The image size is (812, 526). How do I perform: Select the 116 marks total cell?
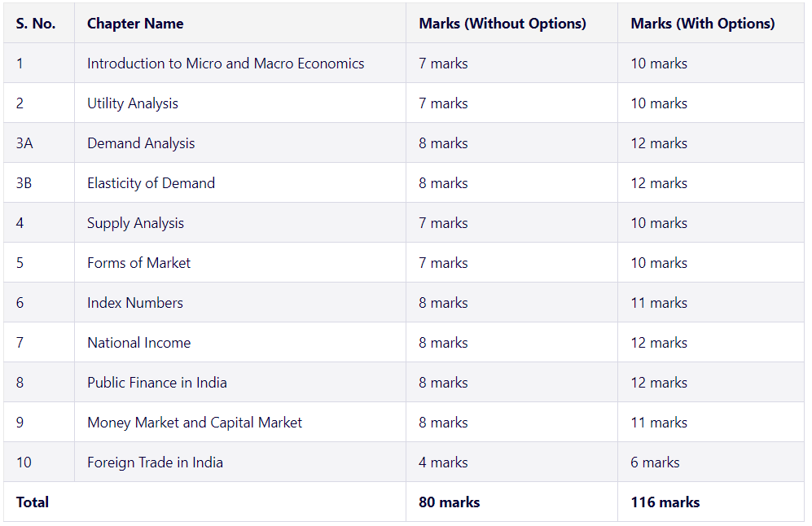[x=665, y=502]
